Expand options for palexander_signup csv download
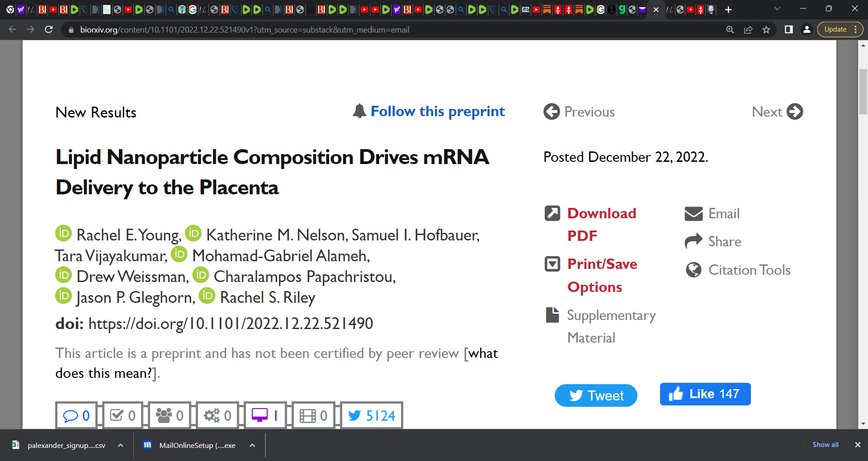 point(121,445)
